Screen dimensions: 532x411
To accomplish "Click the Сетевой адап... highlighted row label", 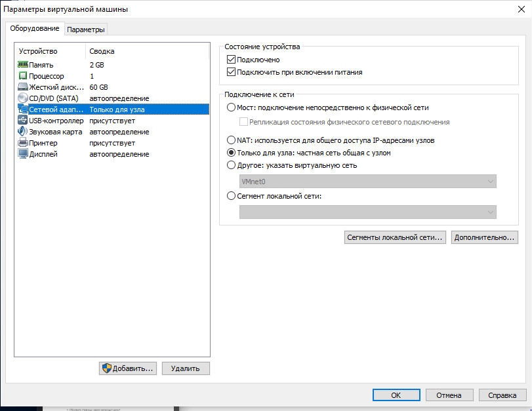I will pyautogui.click(x=56, y=109).
